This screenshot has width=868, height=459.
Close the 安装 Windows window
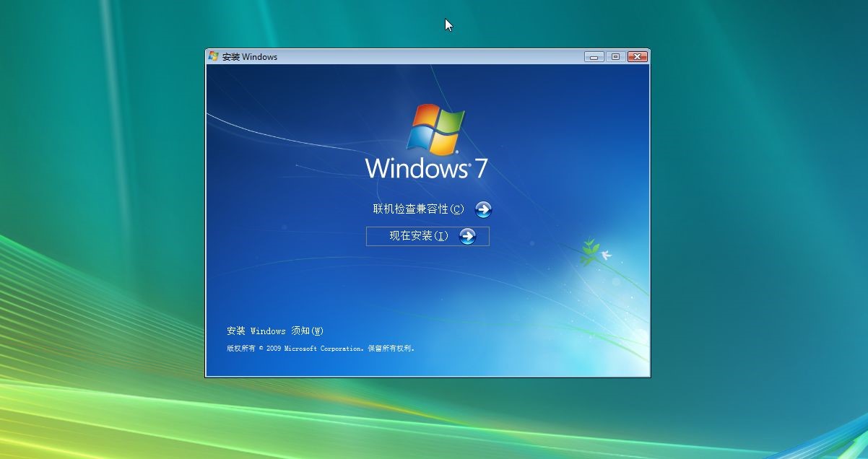(x=637, y=56)
